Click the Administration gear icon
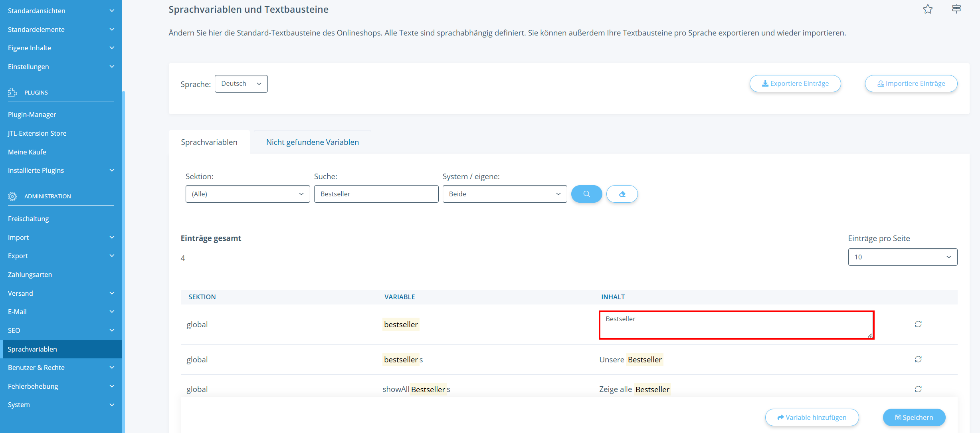 (12, 196)
